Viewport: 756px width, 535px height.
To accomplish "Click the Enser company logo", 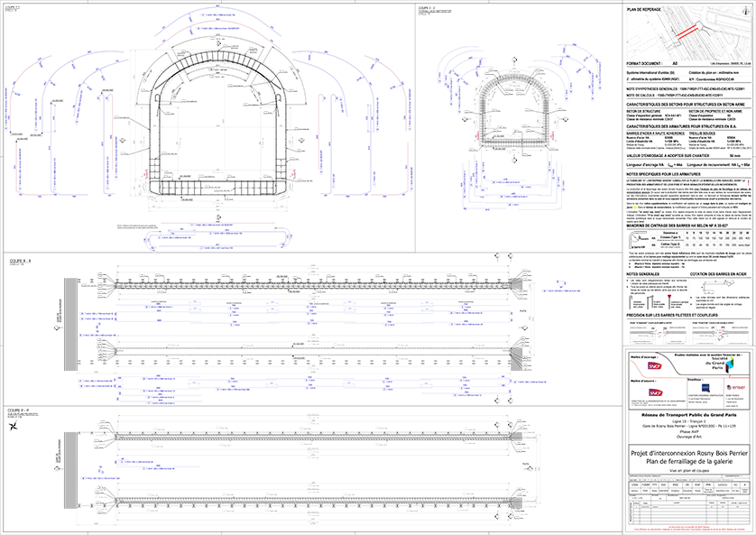I will click(735, 388).
